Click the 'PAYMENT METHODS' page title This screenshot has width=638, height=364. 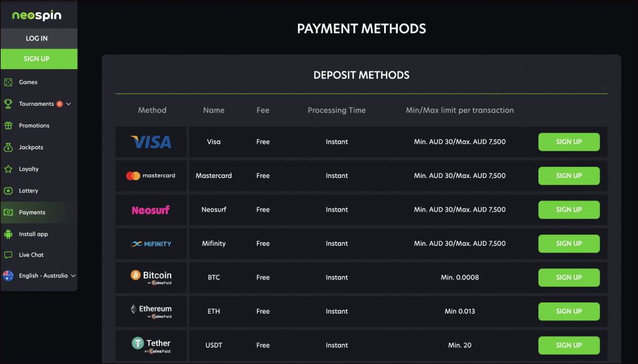click(361, 29)
